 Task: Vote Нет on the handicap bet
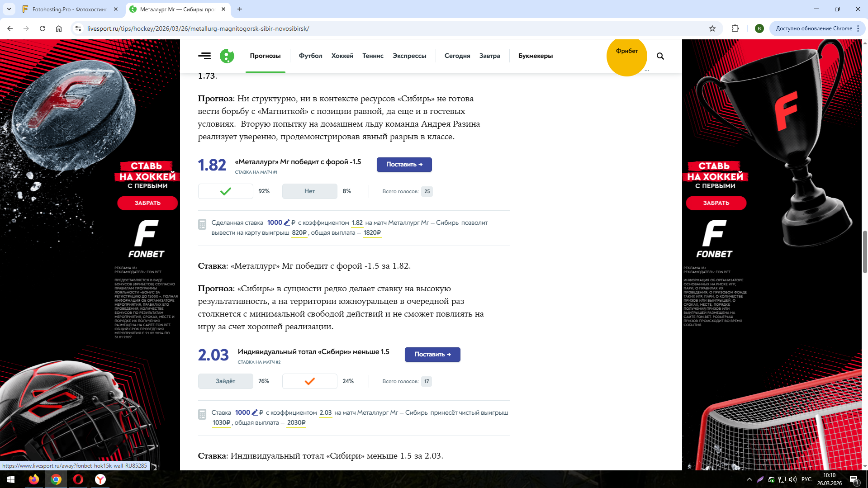click(310, 191)
